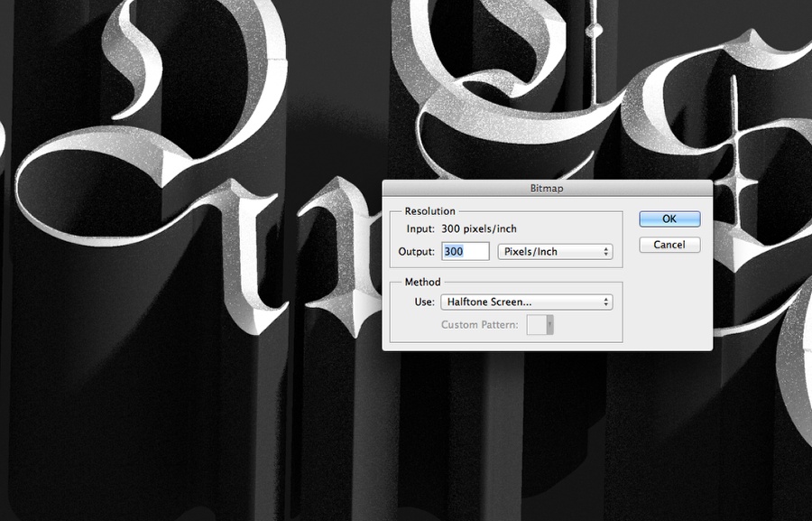Click the stepper arrows on the unit selector
Viewport: 812px width, 521px height.
[x=608, y=251]
